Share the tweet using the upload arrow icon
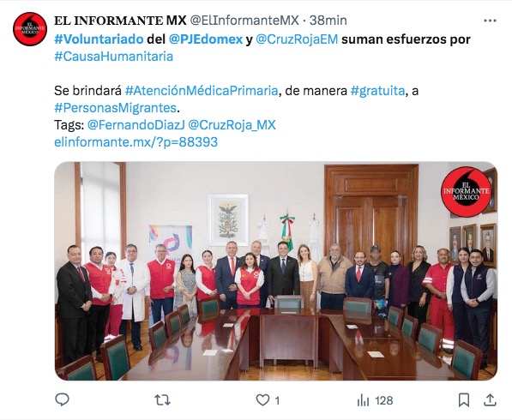512x420 pixels. click(x=490, y=399)
